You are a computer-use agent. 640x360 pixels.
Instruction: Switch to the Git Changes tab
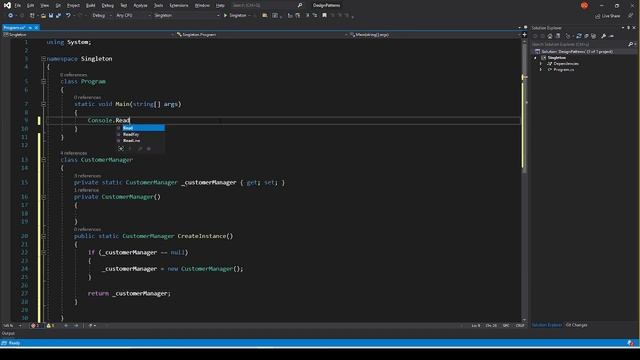tap(577, 325)
